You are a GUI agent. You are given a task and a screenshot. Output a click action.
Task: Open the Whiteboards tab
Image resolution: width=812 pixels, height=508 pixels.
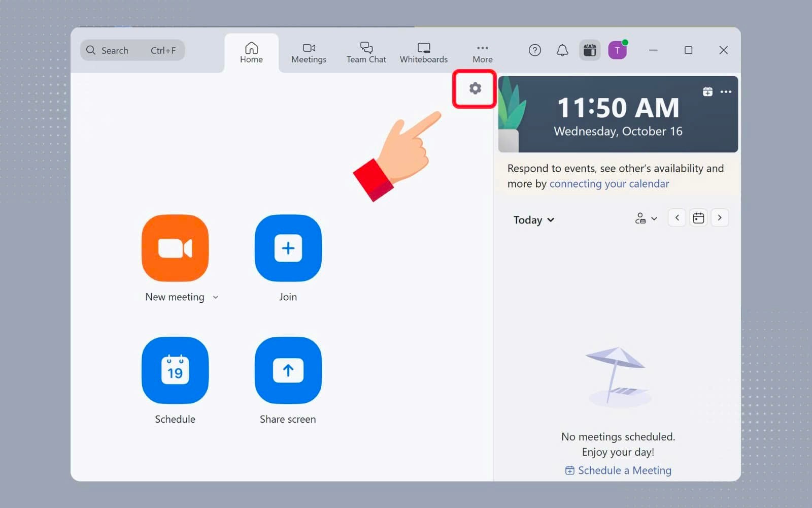424,53
